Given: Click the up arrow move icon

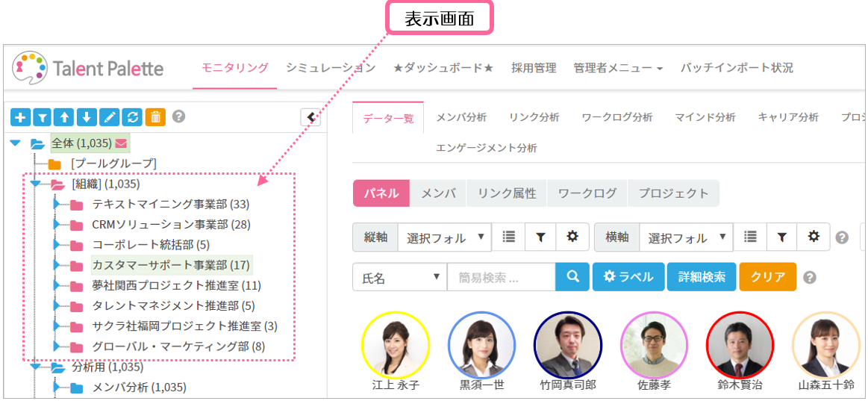Looking at the screenshot, I should click(x=65, y=116).
